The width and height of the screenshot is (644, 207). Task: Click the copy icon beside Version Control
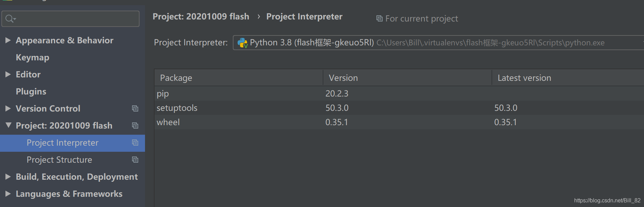click(135, 108)
